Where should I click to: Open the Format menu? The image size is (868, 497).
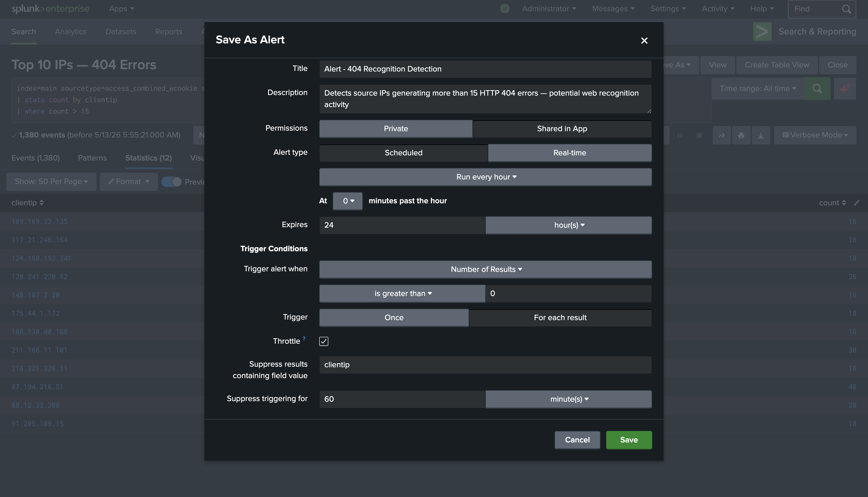point(129,181)
